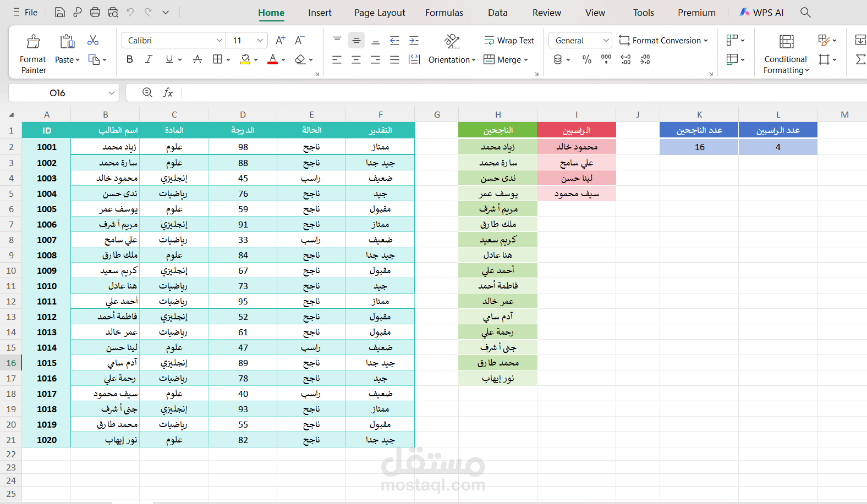This screenshot has height=504, width=867.
Task: Expand the Merge dropdown
Action: click(526, 60)
